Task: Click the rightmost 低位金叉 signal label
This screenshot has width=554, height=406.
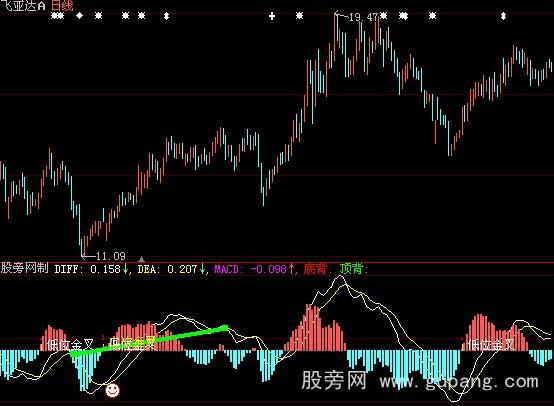Action: point(491,344)
